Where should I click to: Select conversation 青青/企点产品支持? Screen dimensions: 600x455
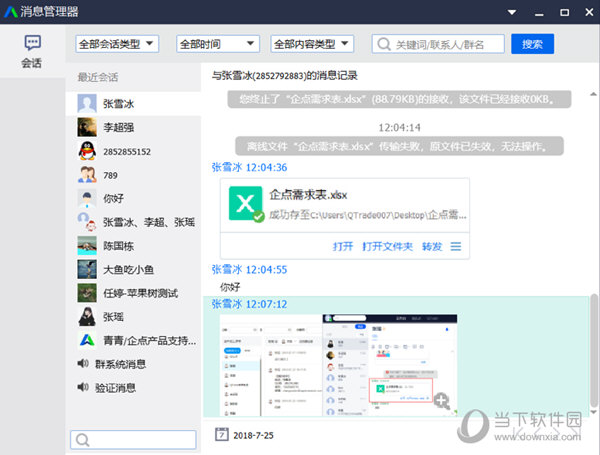[x=134, y=341]
